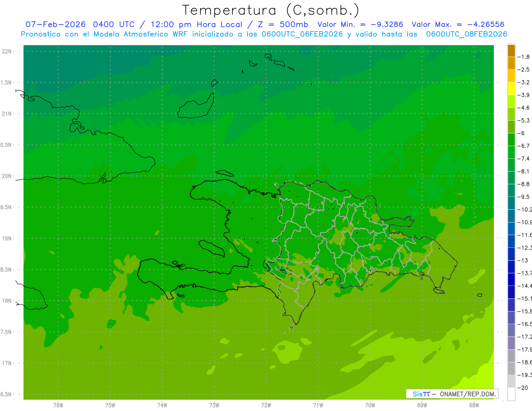This screenshot has height=411, width=532.
Task: Click the gray swatch between -18.6 and -19.3
Action: coord(511,368)
